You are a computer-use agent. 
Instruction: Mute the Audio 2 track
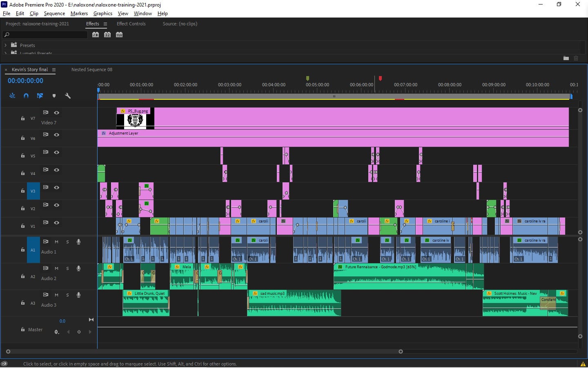click(x=57, y=268)
